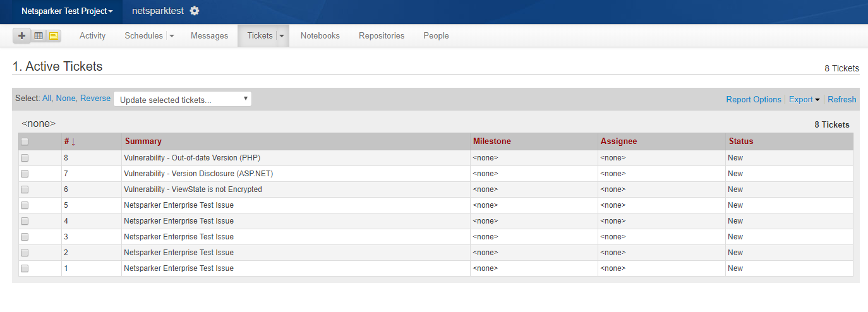Go to the Repositories tab
The height and width of the screenshot is (312, 868).
pos(382,36)
